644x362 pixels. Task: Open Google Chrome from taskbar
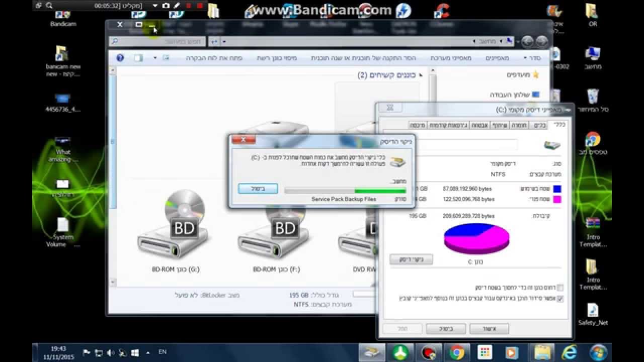tap(457, 352)
